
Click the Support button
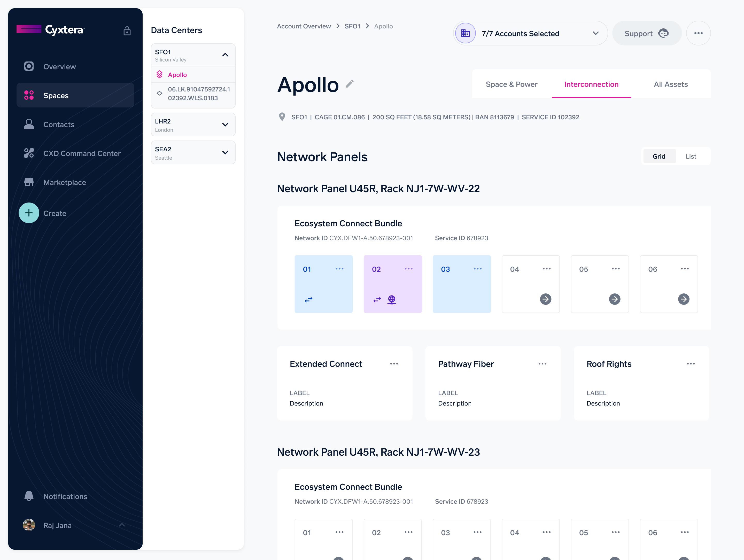647,33
